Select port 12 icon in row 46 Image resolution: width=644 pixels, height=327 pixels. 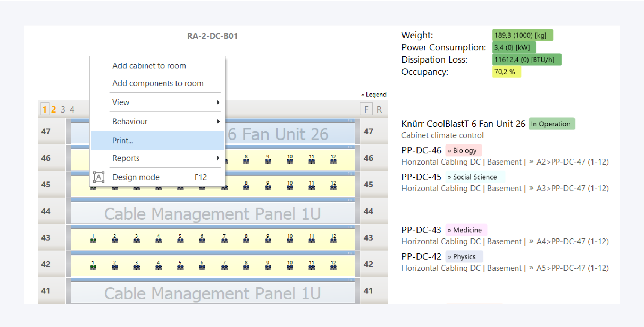pyautogui.click(x=333, y=161)
